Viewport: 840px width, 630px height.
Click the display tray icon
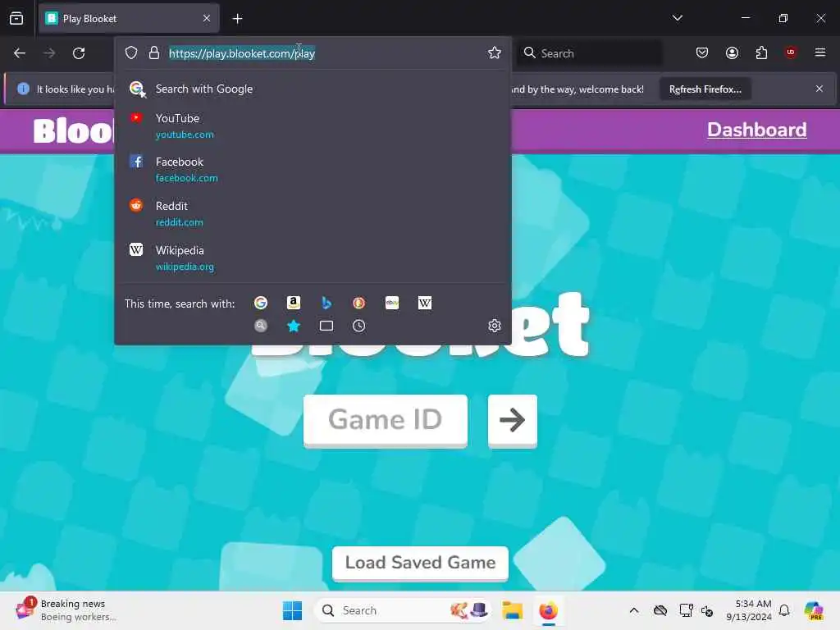[x=686, y=610]
